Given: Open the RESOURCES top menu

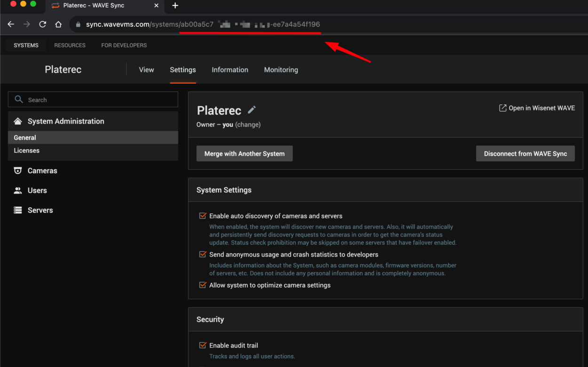Looking at the screenshot, I should tap(70, 46).
